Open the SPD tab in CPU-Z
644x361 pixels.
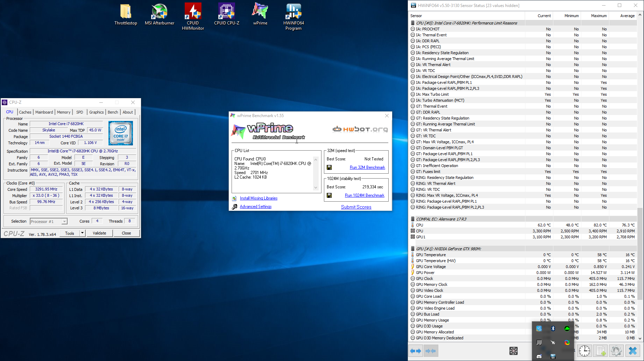[80, 112]
